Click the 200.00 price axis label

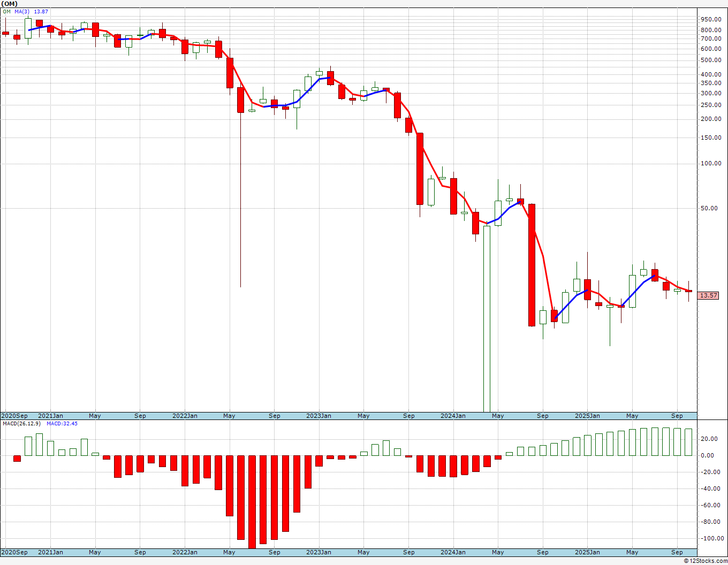click(711, 119)
